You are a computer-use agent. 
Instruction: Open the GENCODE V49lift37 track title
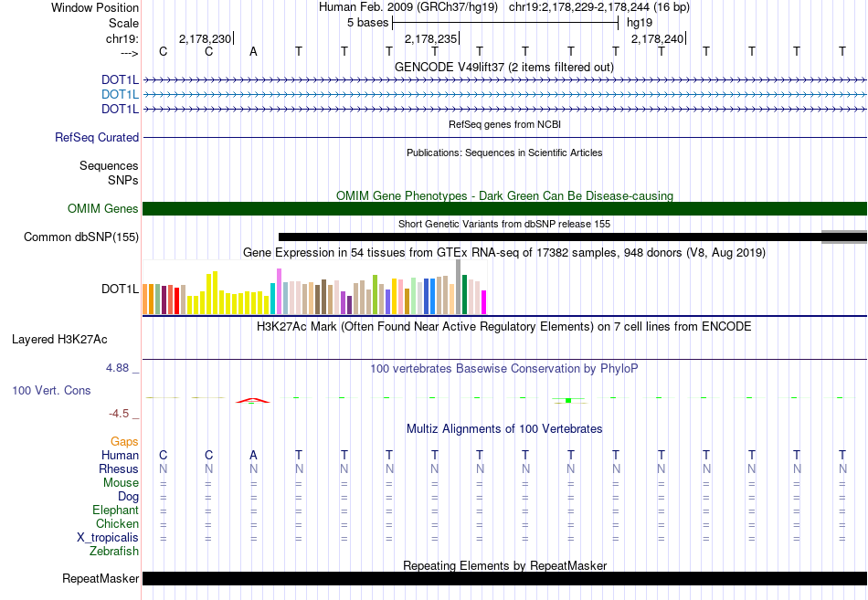[x=503, y=67]
